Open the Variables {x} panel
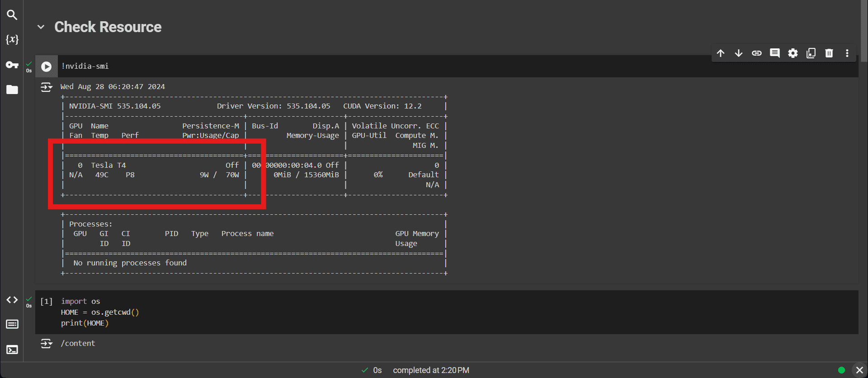Image resolution: width=868 pixels, height=378 pixels. 12,40
